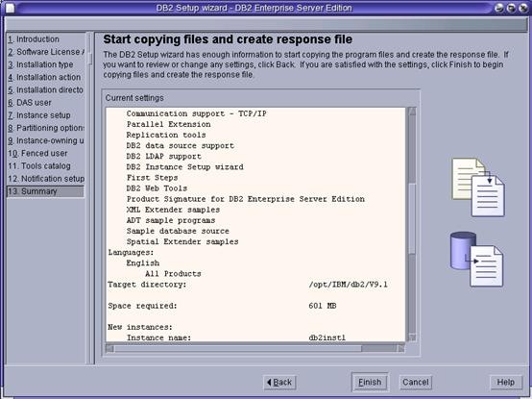Click the 'Space required:' label

(142, 306)
